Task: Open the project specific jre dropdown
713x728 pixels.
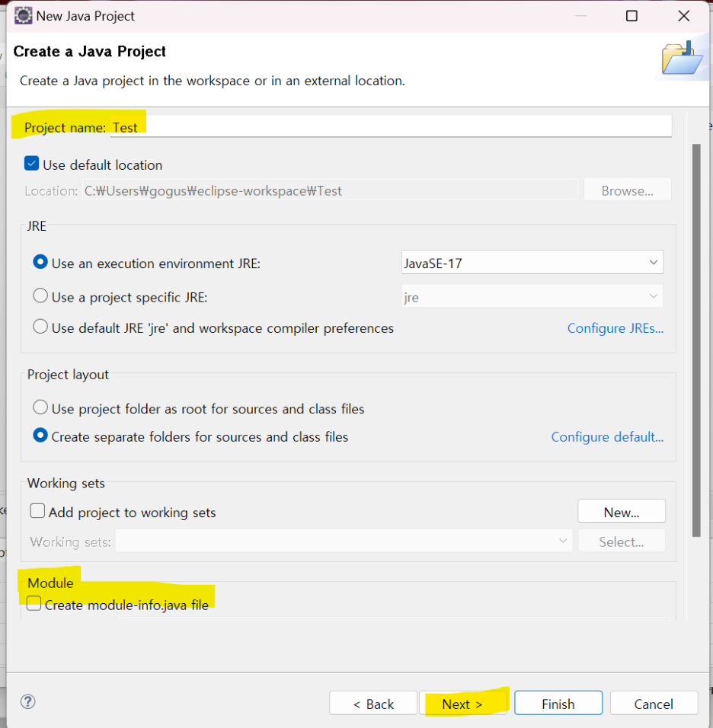Action: (x=532, y=296)
